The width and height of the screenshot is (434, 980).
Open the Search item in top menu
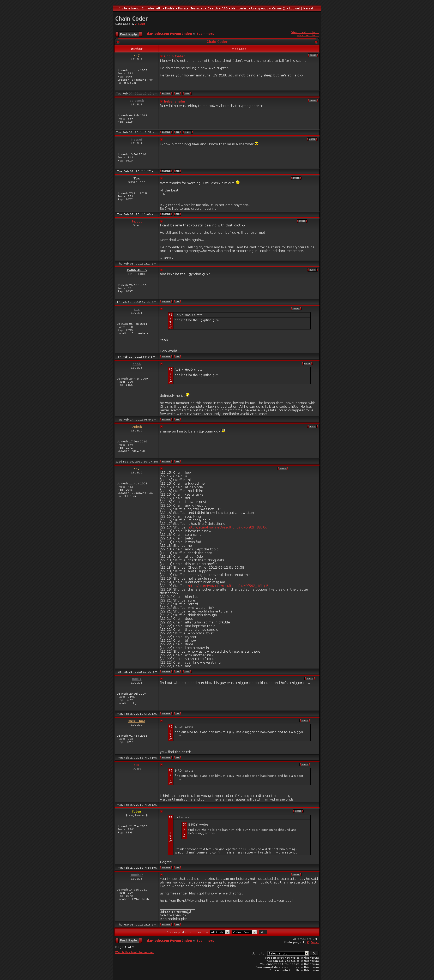click(213, 8)
